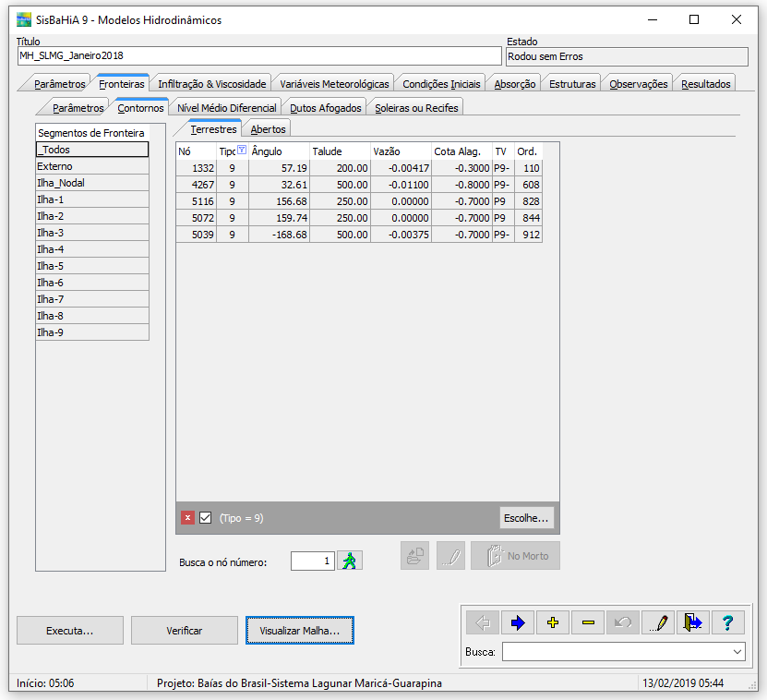Switch to the Condições Iniciais tab
Image resolution: width=767 pixels, height=700 pixels.
(441, 84)
